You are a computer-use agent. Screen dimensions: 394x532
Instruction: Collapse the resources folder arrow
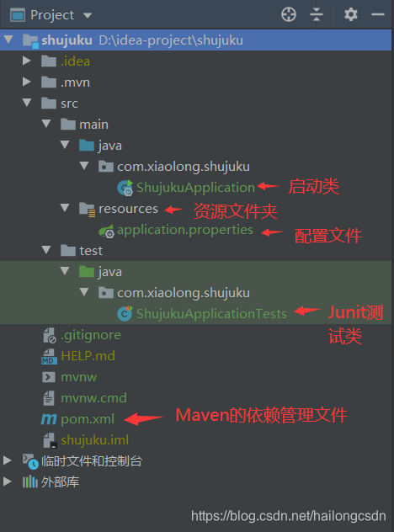pyautogui.click(x=65, y=208)
